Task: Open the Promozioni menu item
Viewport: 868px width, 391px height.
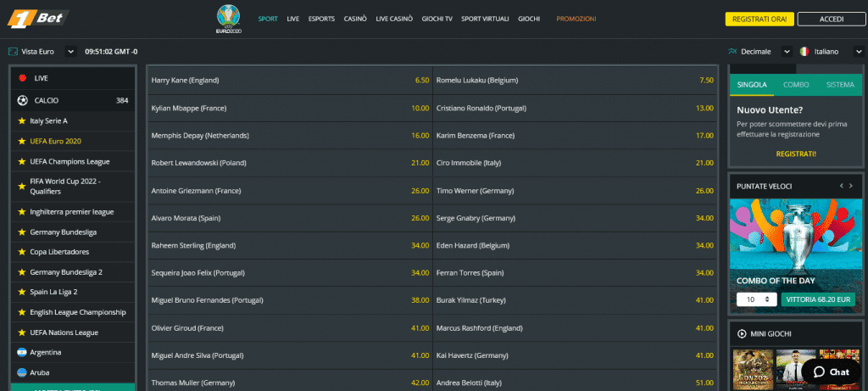Action: point(576,19)
